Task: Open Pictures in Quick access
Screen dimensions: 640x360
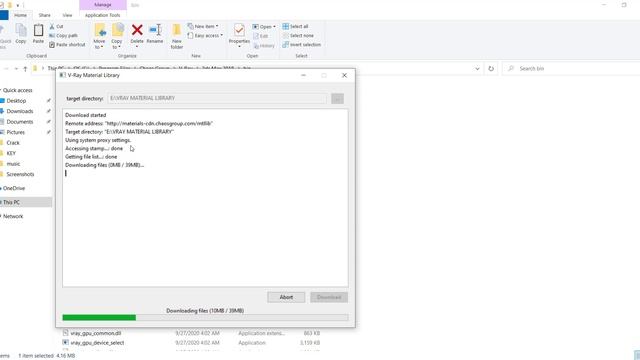Action: pyautogui.click(x=16, y=132)
